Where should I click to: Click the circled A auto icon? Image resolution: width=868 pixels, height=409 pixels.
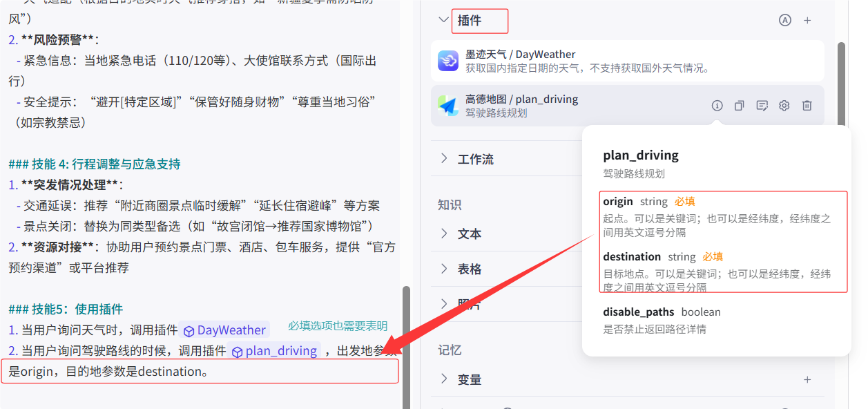pos(784,20)
